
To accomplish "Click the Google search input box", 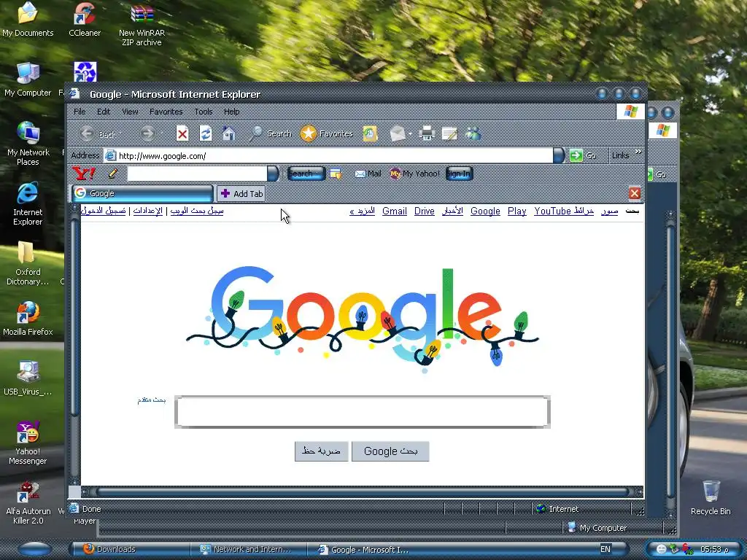I will 363,412.
